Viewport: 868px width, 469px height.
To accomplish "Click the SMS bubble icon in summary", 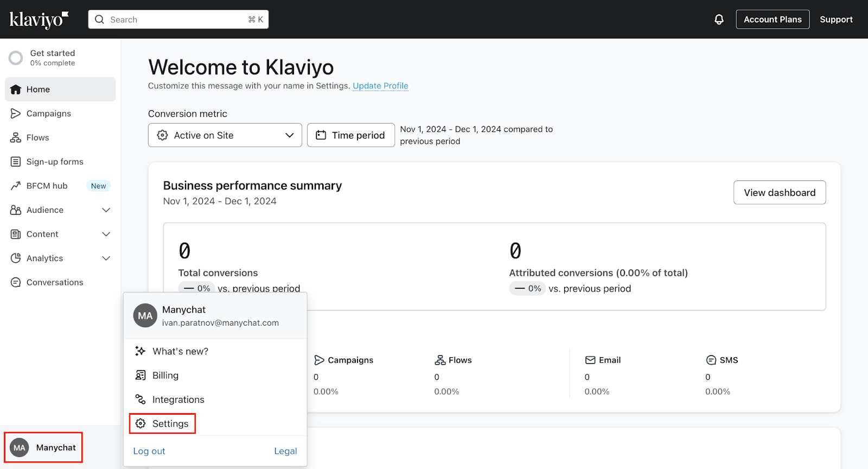I will pyautogui.click(x=711, y=360).
